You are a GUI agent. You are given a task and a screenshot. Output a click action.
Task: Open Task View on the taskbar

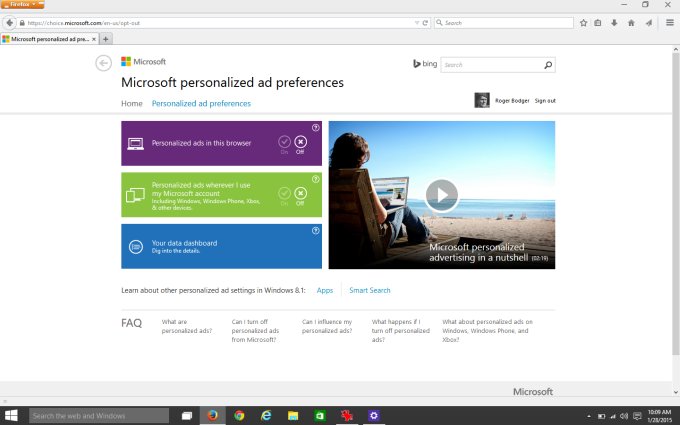[x=186, y=415]
